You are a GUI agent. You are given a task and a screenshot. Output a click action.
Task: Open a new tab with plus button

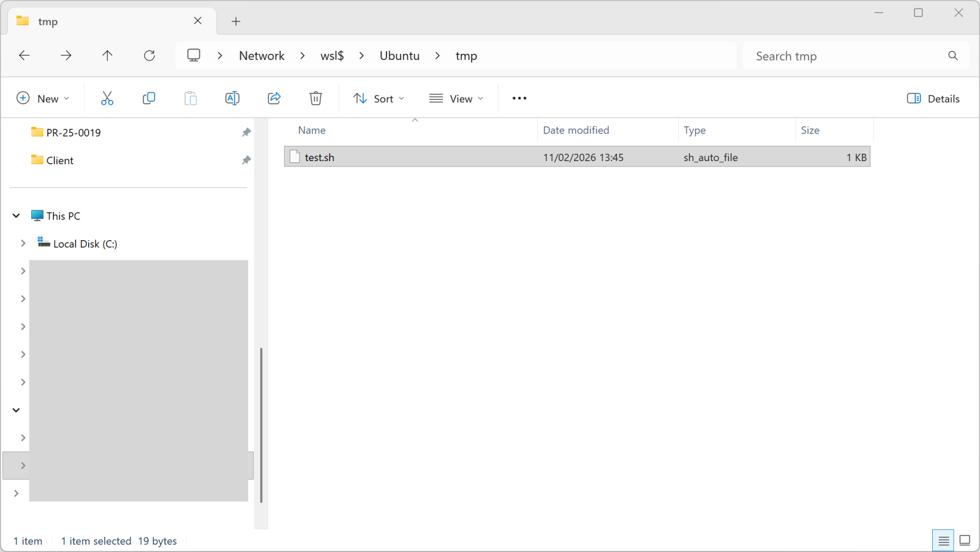coord(236,21)
